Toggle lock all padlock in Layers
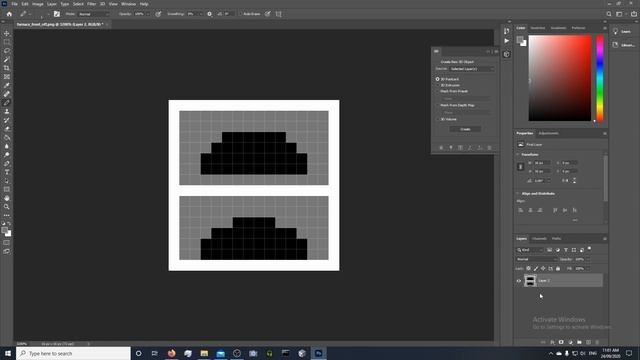This screenshot has width=640, height=360. tap(558, 269)
